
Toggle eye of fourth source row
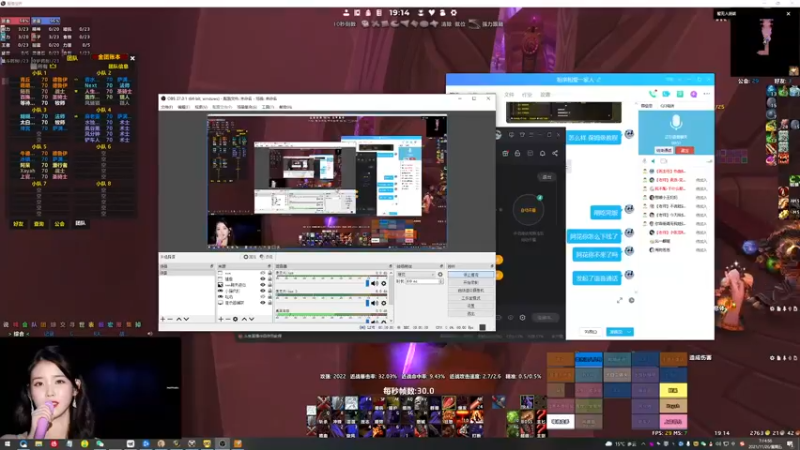click(263, 291)
